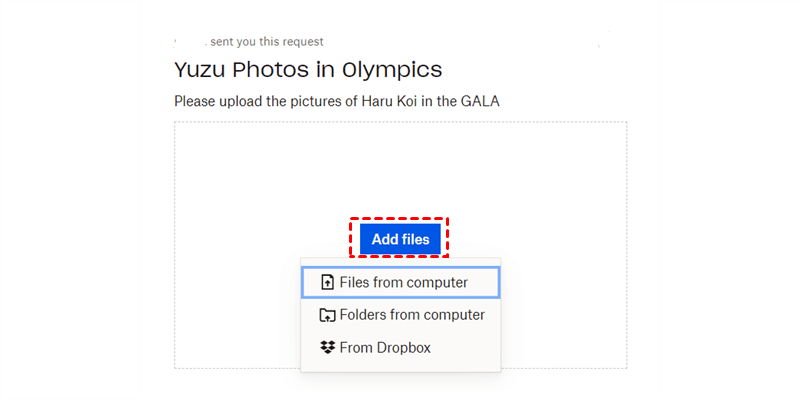Screen dimensions: 800x400
Task: Click the request description about Haru Koi
Action: click(x=336, y=101)
